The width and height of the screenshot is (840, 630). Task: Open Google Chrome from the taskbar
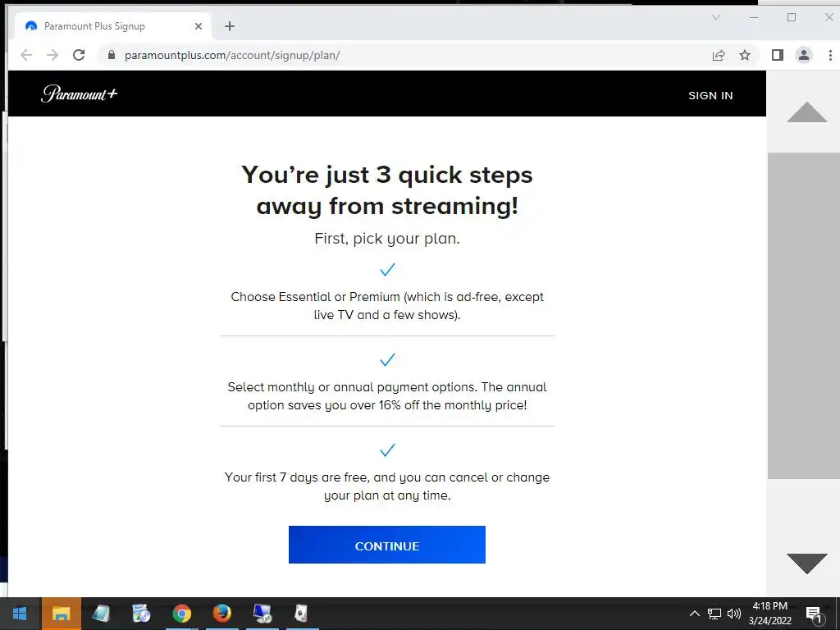pyautogui.click(x=181, y=614)
